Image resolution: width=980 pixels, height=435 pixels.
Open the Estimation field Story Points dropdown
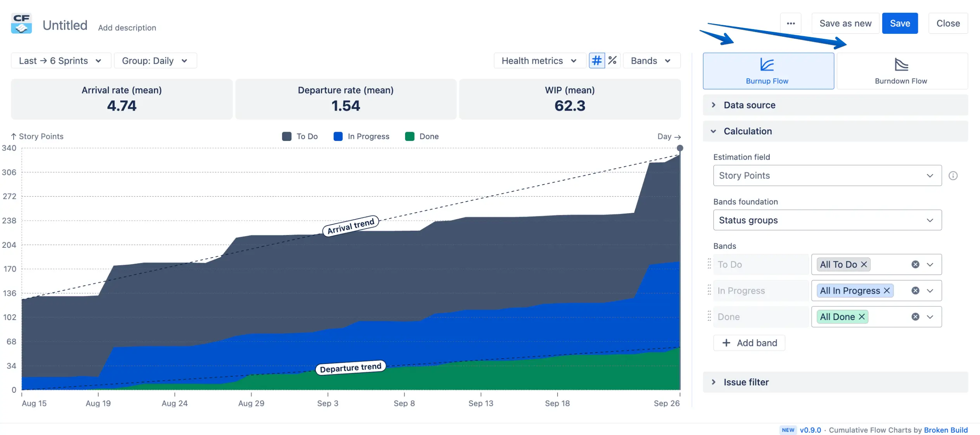[827, 176]
